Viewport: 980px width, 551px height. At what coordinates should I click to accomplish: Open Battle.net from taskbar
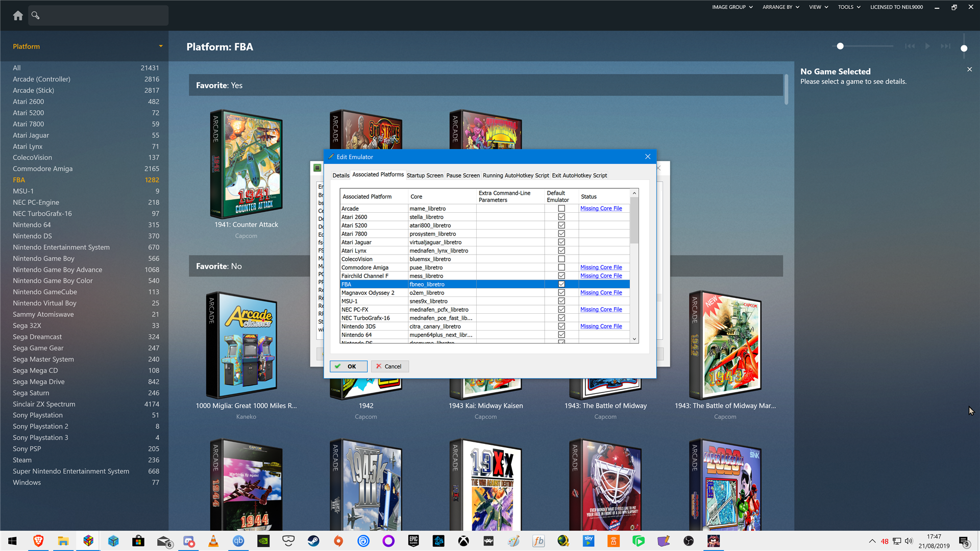coord(438,541)
